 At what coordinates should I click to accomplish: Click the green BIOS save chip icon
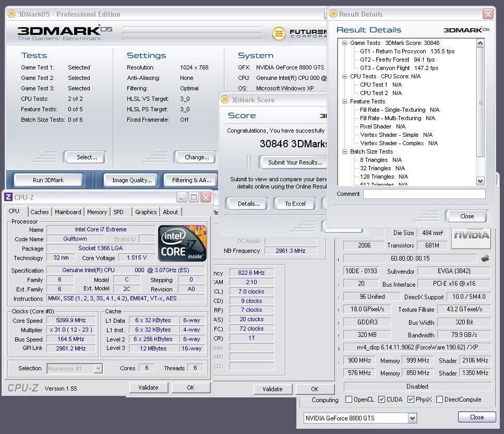pos(485,258)
